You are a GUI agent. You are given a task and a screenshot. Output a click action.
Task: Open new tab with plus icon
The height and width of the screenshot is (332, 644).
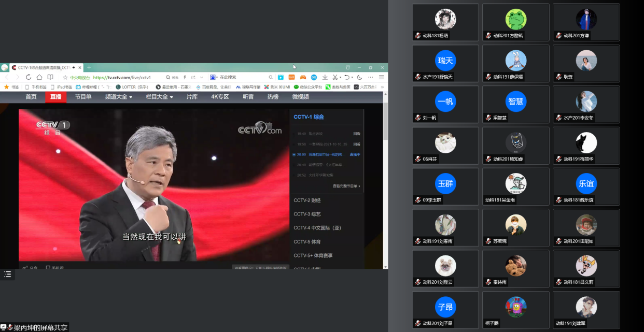tap(89, 67)
